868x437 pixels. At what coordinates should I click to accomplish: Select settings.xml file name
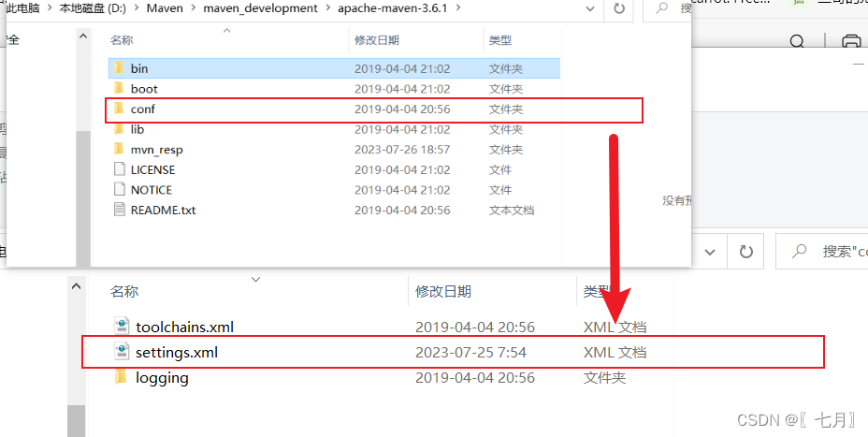point(177,352)
